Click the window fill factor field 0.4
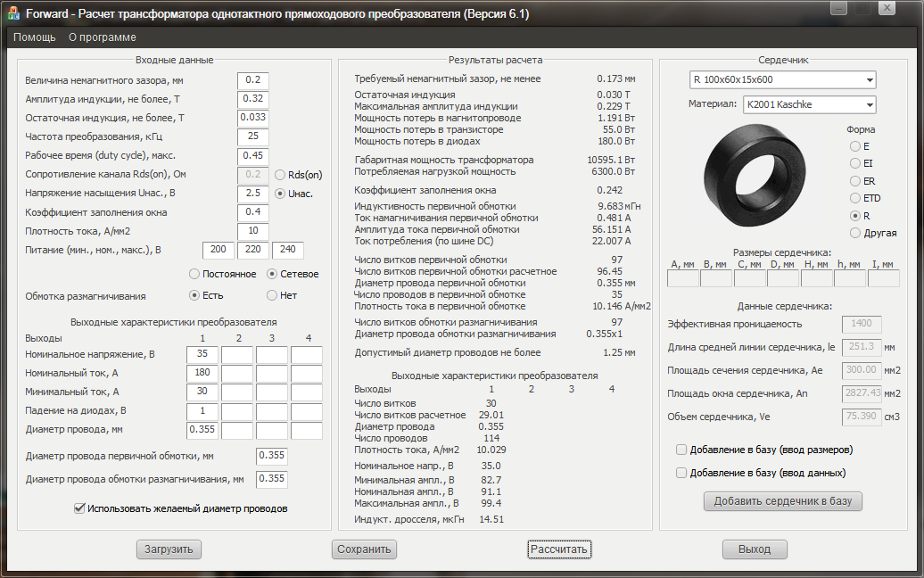This screenshot has width=924, height=578. click(x=253, y=212)
